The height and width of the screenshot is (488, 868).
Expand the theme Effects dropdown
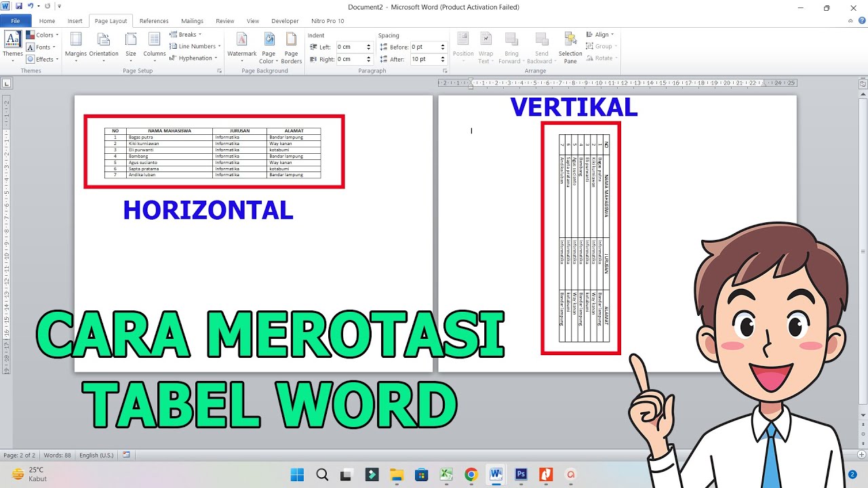pyautogui.click(x=43, y=59)
